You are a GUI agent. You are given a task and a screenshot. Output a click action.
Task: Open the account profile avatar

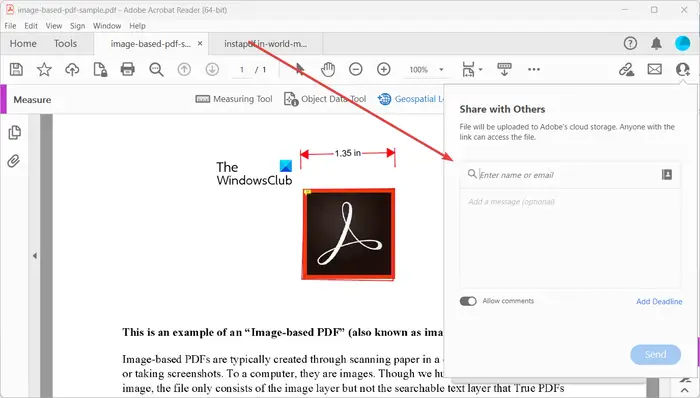683,43
